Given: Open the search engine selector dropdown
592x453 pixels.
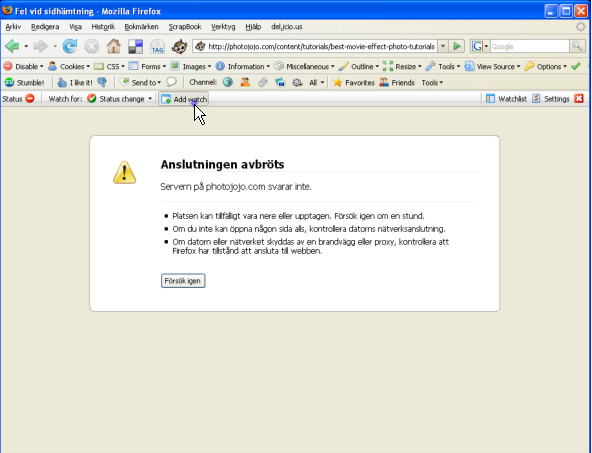Looking at the screenshot, I should pyautogui.click(x=480, y=46).
